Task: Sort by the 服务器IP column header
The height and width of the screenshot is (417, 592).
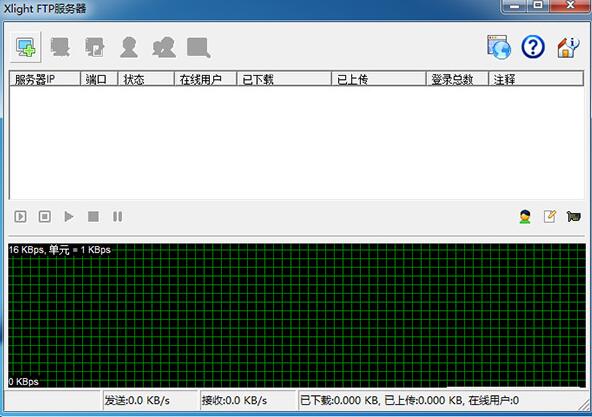Action: (45, 79)
